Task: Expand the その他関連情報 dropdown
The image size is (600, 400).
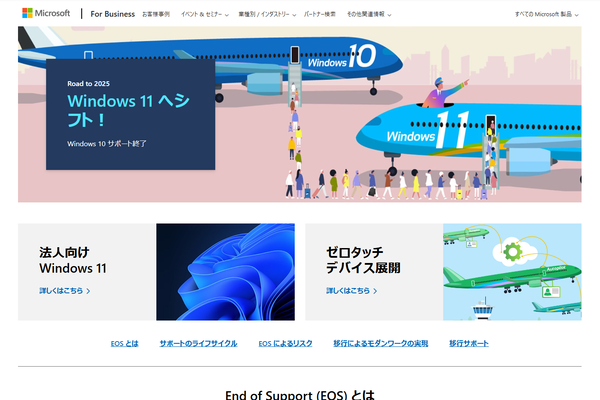Action: point(369,15)
